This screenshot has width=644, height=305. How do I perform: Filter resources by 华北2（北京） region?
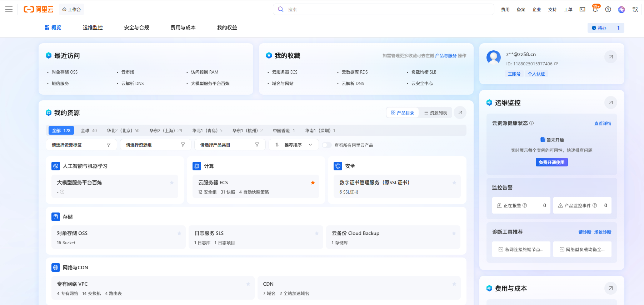(123, 131)
